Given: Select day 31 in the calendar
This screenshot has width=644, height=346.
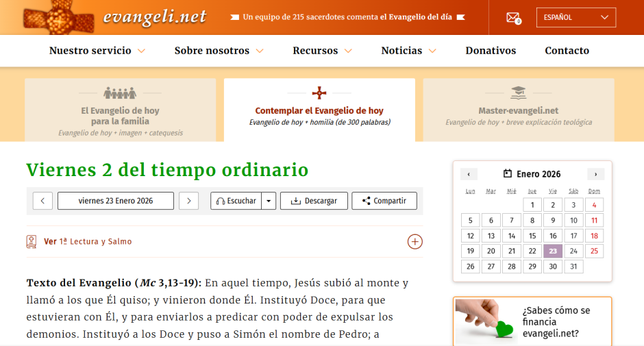Looking at the screenshot, I should (573, 267).
